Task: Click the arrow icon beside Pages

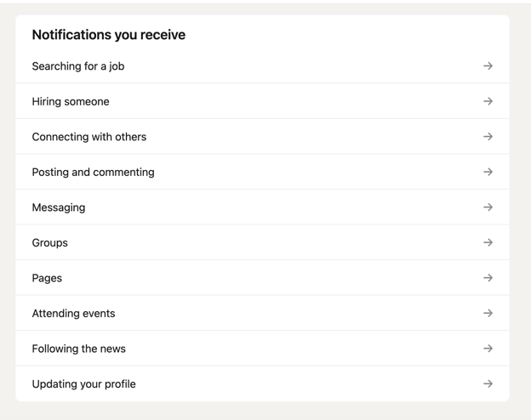Action: pyautogui.click(x=488, y=278)
